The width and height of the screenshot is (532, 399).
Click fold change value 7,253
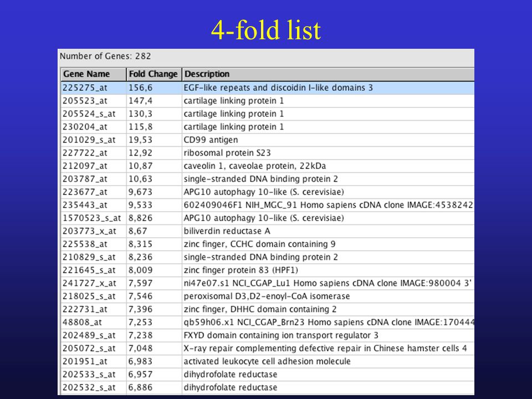click(140, 323)
